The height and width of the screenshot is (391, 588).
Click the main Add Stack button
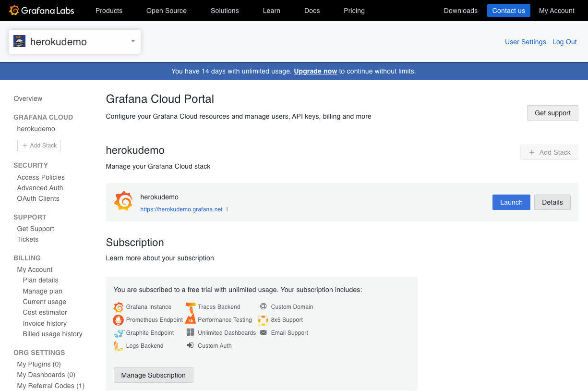pyautogui.click(x=549, y=152)
